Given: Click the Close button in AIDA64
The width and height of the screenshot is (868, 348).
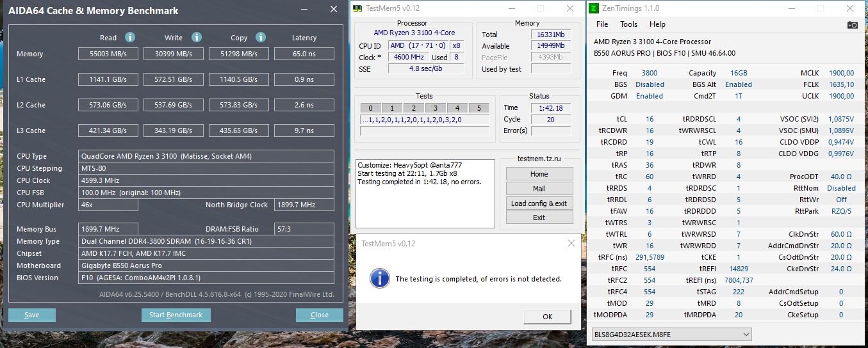Looking at the screenshot, I should tap(320, 315).
